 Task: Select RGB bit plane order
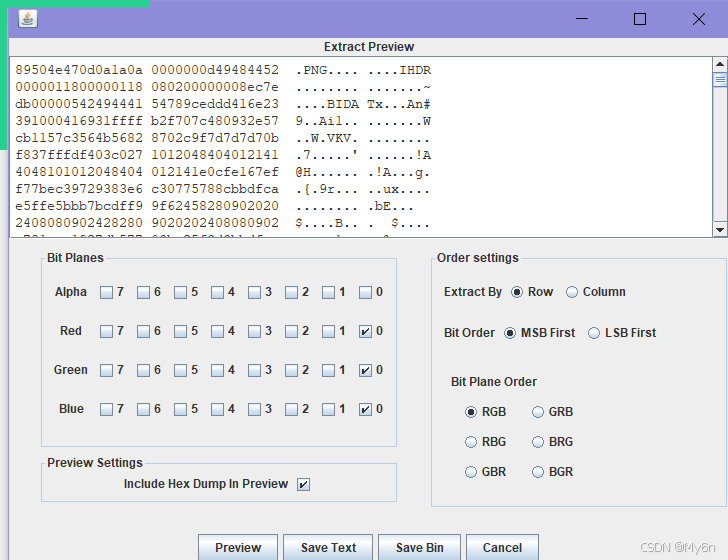coord(471,412)
